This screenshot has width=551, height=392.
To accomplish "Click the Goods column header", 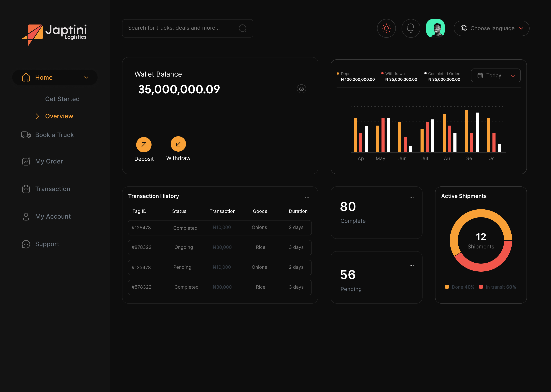I will click(x=260, y=211).
